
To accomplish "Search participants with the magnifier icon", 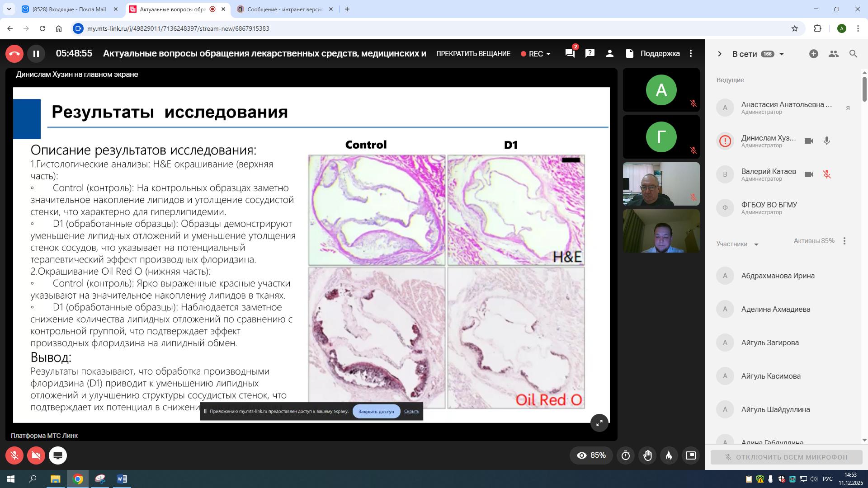I will (853, 54).
